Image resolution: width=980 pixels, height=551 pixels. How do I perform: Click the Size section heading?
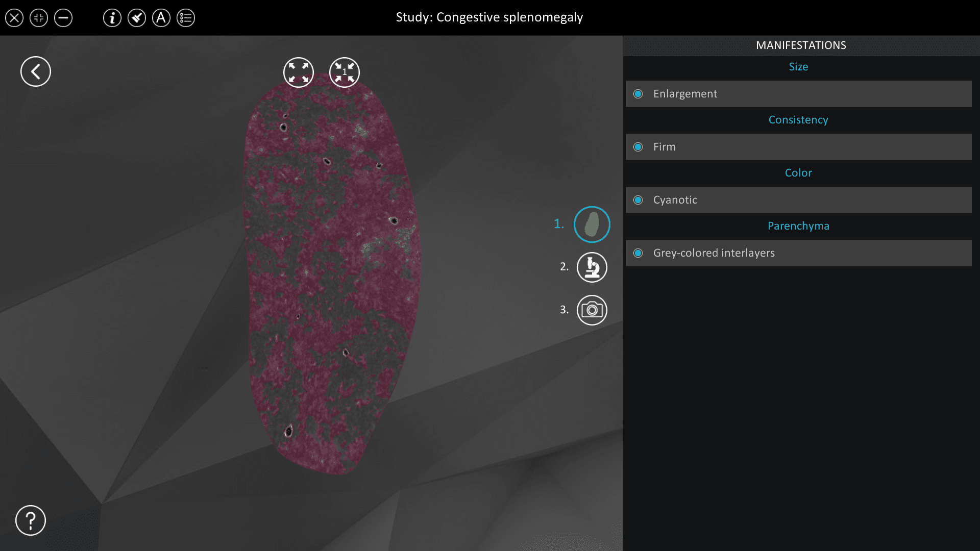pos(798,67)
